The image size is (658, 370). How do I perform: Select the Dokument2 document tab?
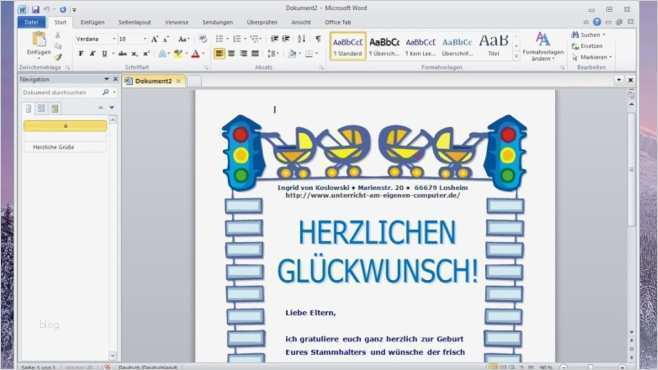pos(154,81)
